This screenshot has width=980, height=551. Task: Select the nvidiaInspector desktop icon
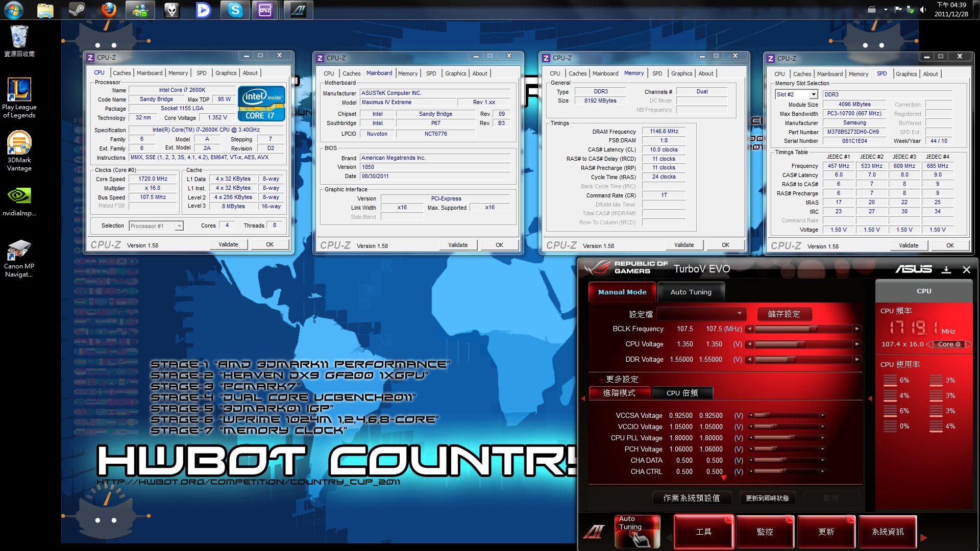click(x=19, y=202)
